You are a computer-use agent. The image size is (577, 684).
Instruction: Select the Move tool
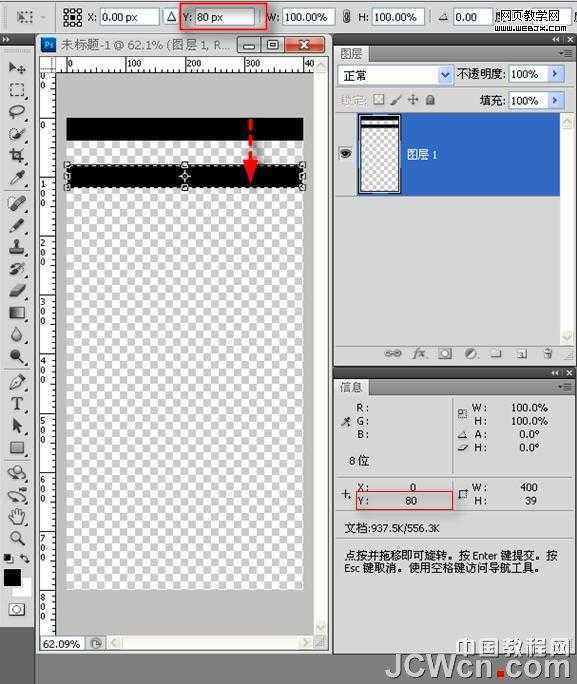17,67
